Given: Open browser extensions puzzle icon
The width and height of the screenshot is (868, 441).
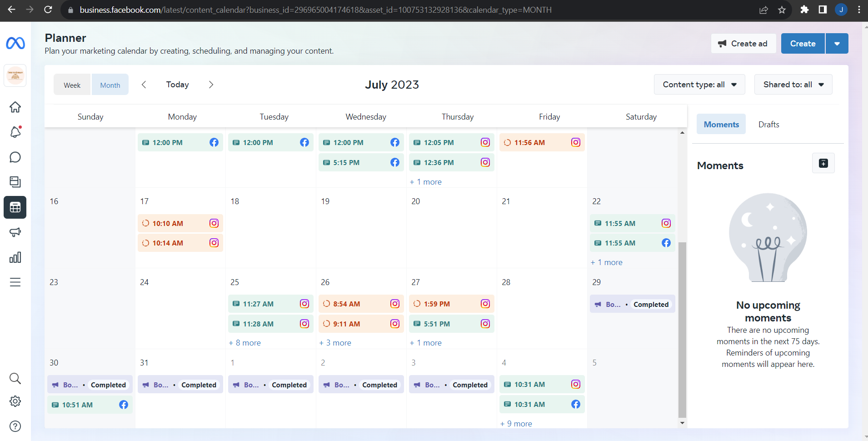Looking at the screenshot, I should tap(805, 10).
